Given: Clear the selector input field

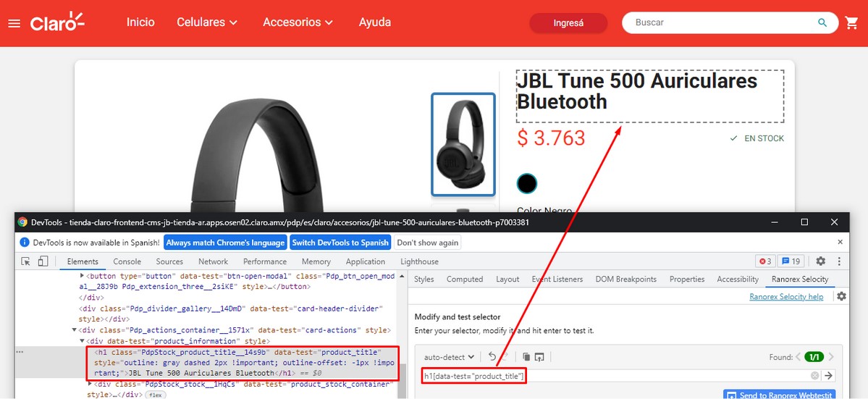Looking at the screenshot, I should point(815,376).
